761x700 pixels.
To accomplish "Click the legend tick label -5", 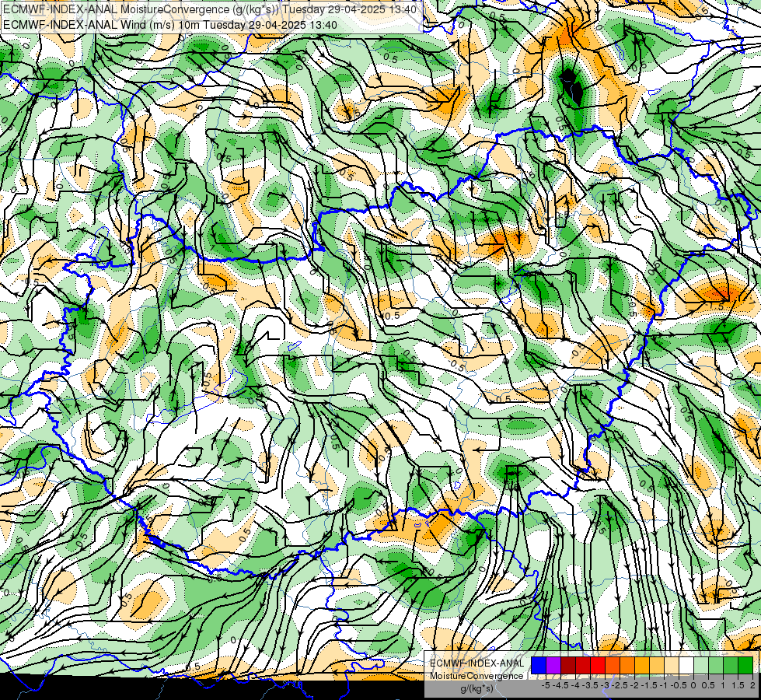I will (546, 685).
